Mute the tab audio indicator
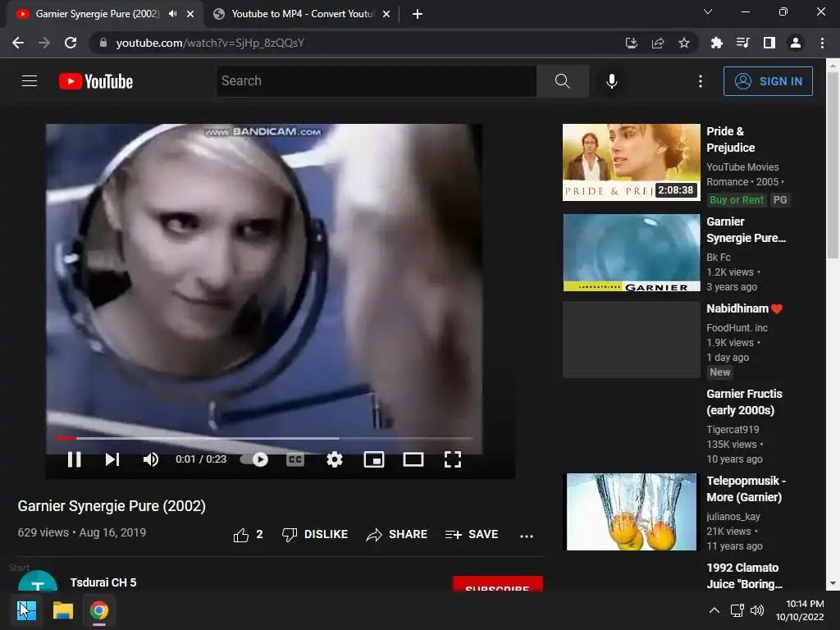This screenshot has height=630, width=840. (172, 14)
